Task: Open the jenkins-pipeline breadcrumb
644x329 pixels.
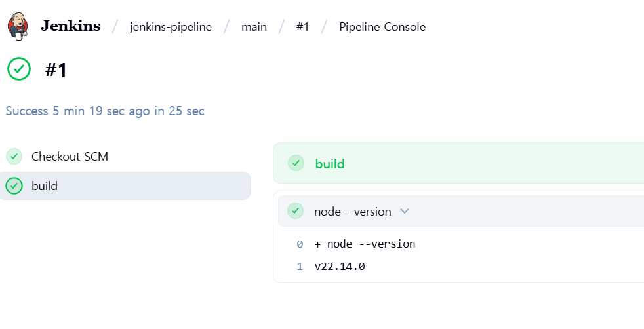Action: [x=171, y=27]
